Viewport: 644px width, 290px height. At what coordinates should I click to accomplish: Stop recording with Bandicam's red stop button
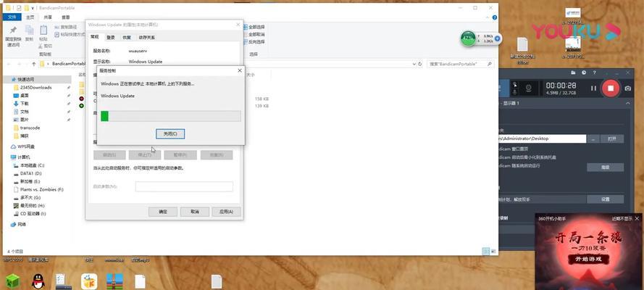pos(611,88)
